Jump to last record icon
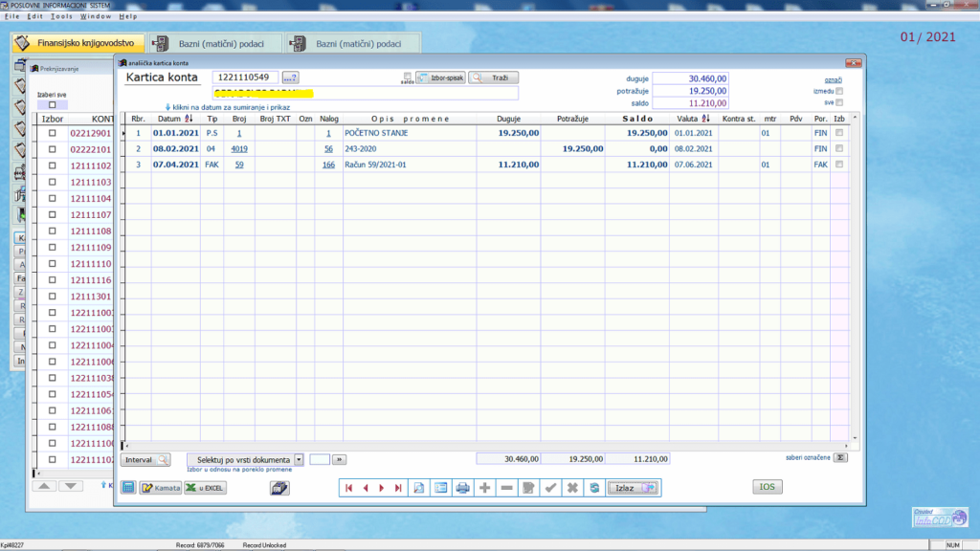The image size is (980, 551). click(398, 488)
